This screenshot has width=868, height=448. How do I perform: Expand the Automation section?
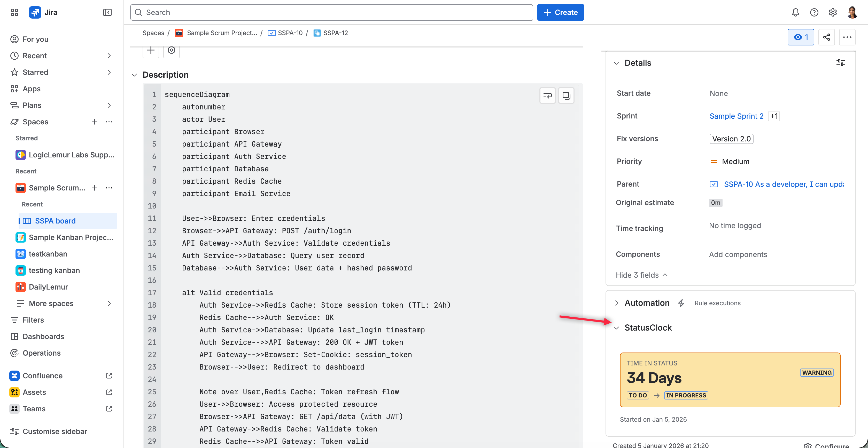(x=616, y=303)
